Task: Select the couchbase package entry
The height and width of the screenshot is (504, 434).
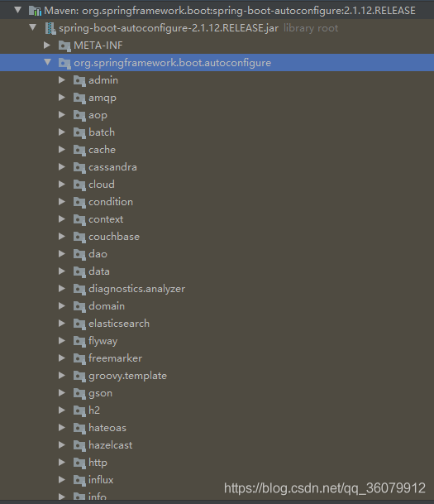Action: coord(114,237)
